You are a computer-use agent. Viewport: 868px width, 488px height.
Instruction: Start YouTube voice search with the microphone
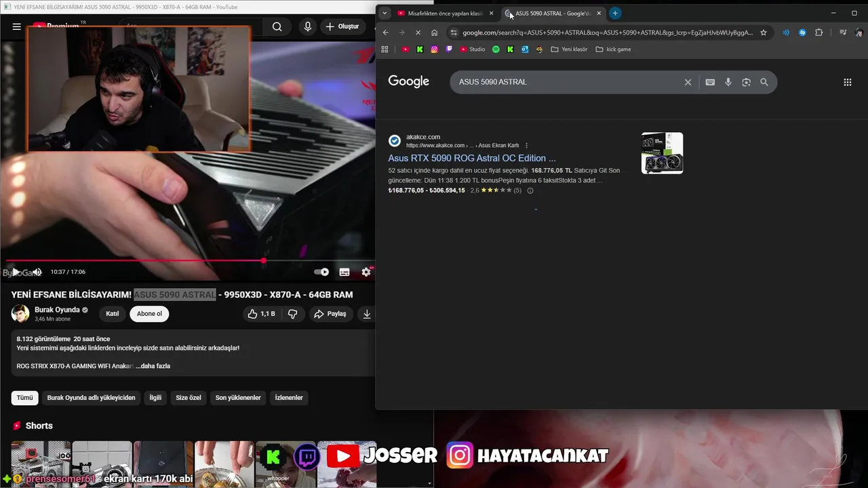[308, 26]
